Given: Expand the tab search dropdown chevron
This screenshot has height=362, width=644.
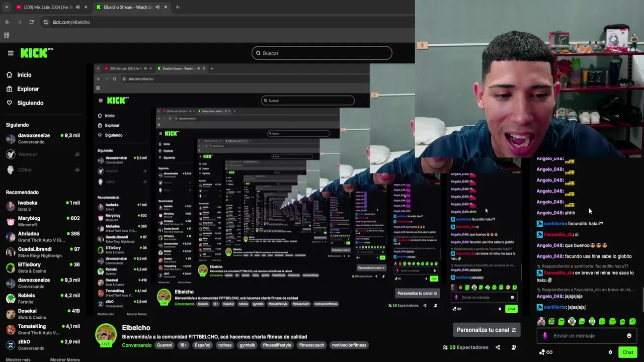Looking at the screenshot, I should pyautogui.click(x=7, y=7).
